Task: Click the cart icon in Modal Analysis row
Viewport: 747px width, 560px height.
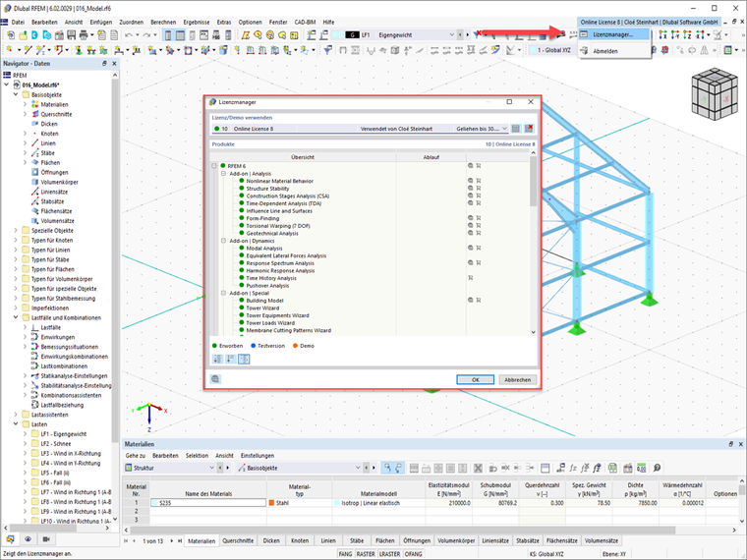Action: [x=479, y=249]
